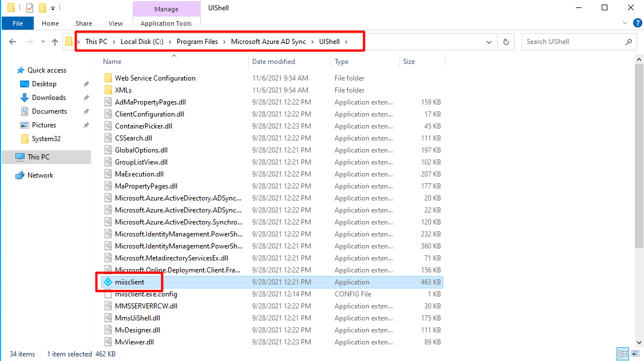Click the Pictures icon in sidebar

click(25, 125)
